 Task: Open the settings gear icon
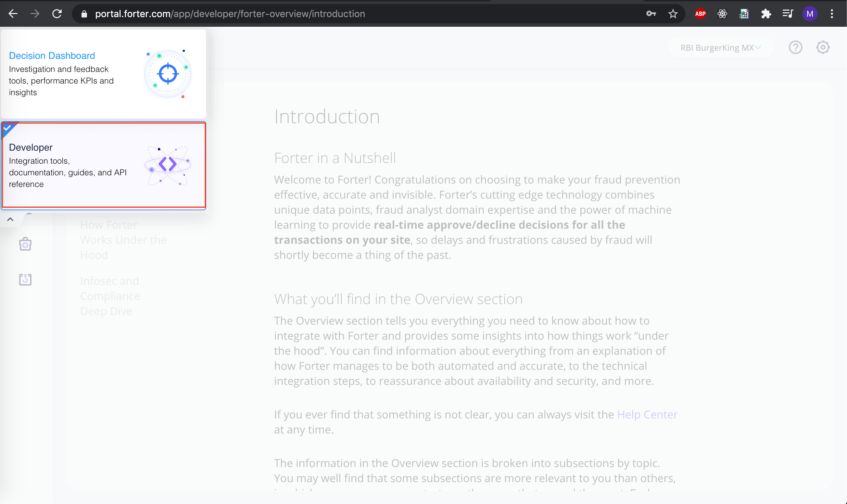(x=822, y=48)
